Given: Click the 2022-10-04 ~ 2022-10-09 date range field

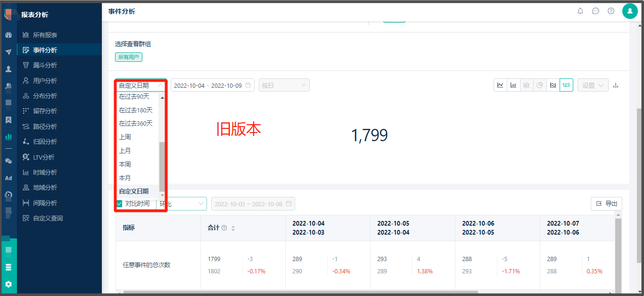Looking at the screenshot, I should (x=213, y=85).
